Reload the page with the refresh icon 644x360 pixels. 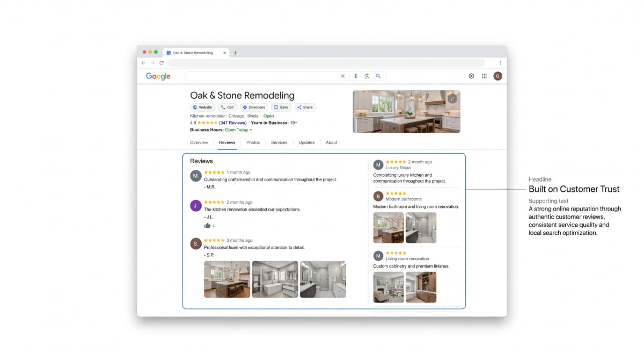pyautogui.click(x=162, y=63)
